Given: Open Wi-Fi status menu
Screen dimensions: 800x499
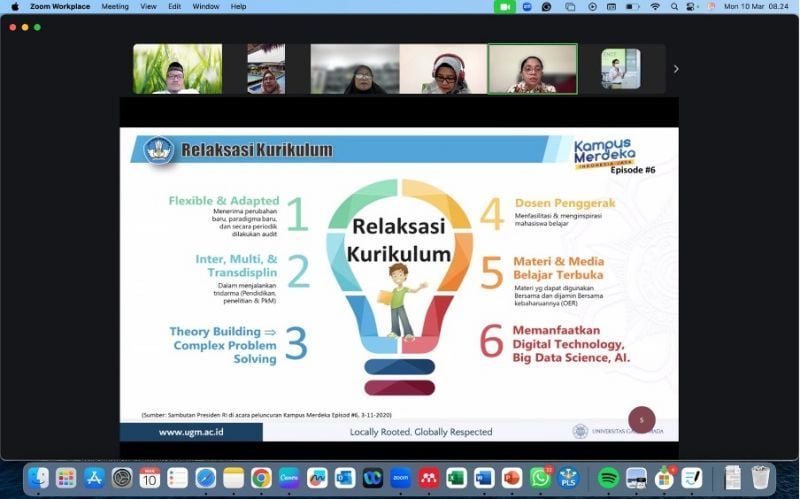Looking at the screenshot, I should click(x=655, y=6).
